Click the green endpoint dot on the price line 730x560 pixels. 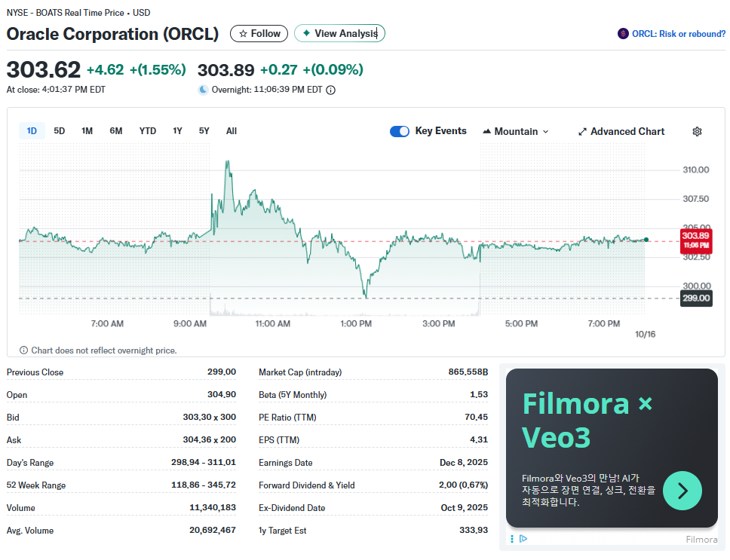pos(646,240)
